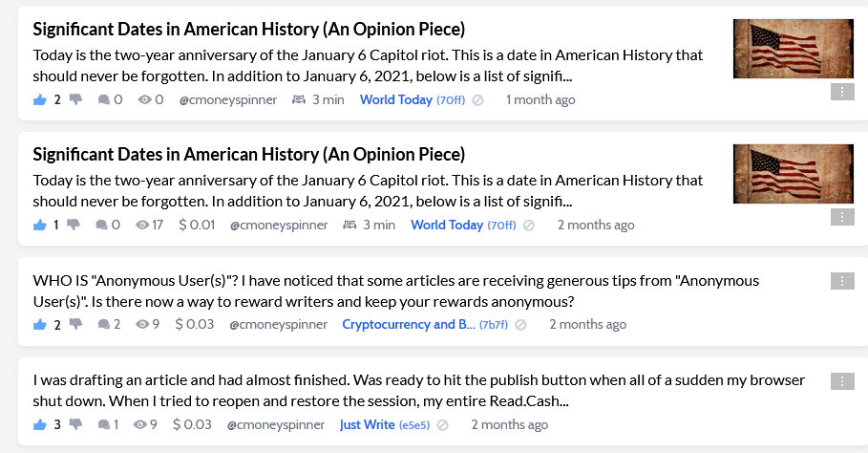The width and height of the screenshot is (868, 453).
Task: Thumbs up the second Significant Dates article
Action: tap(40, 225)
